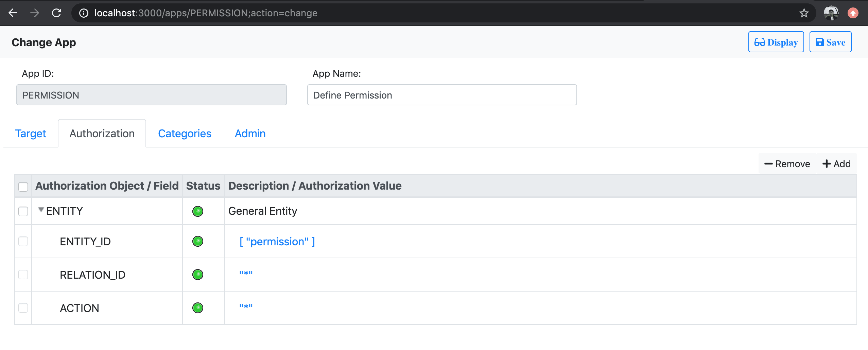The width and height of the screenshot is (868, 350).
Task: Click the green status indicator for ENTITY_ID
Action: (198, 241)
